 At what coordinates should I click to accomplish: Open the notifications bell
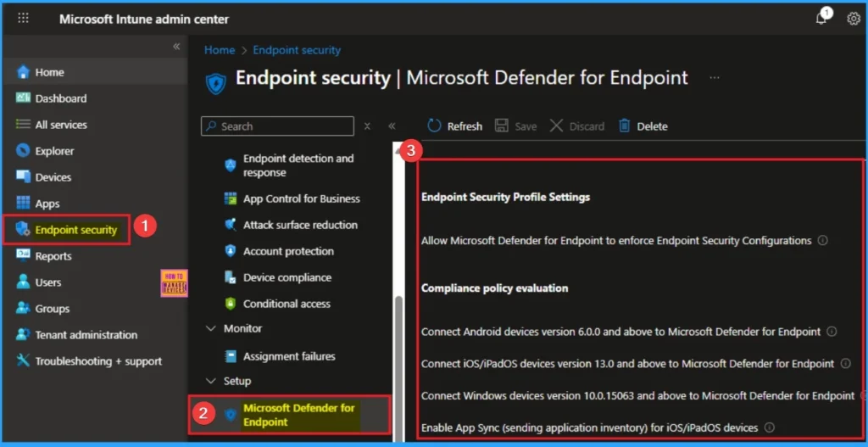(x=821, y=19)
